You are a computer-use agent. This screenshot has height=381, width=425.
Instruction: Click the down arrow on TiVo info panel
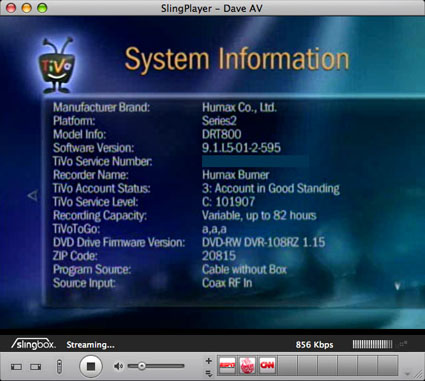tap(397, 286)
